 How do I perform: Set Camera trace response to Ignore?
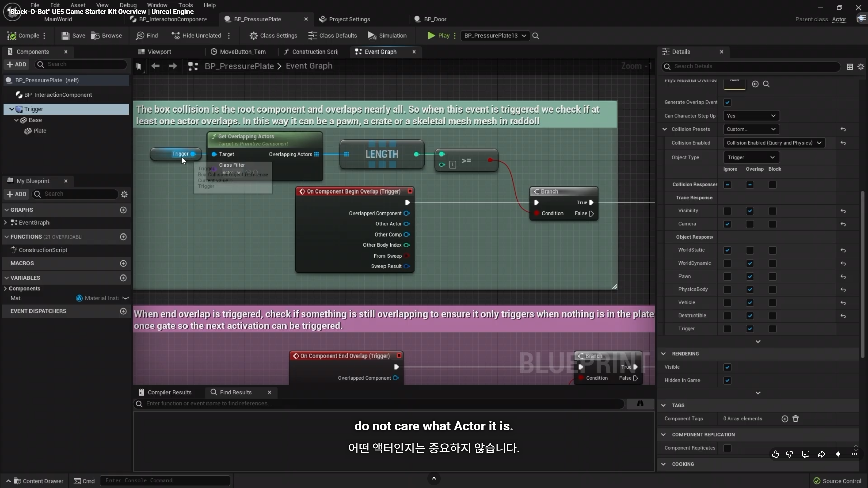727,224
